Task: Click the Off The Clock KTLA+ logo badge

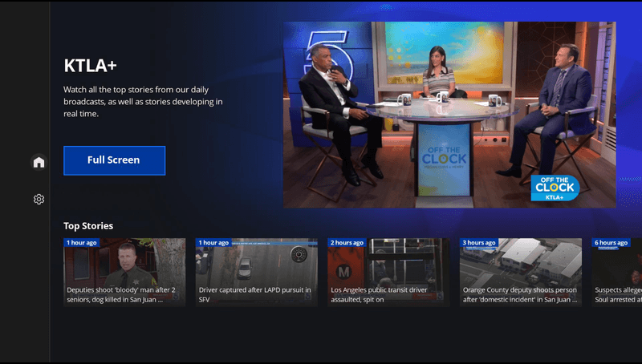Action: point(555,188)
